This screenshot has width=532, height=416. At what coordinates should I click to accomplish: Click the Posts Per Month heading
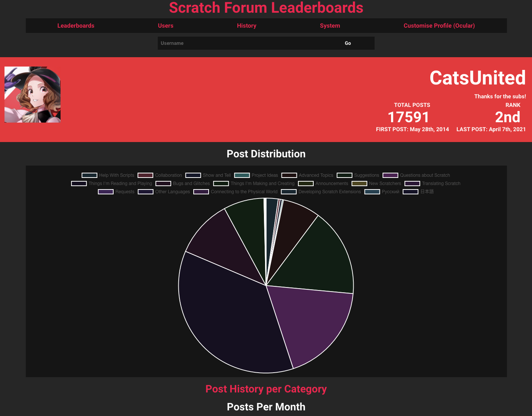click(x=266, y=407)
